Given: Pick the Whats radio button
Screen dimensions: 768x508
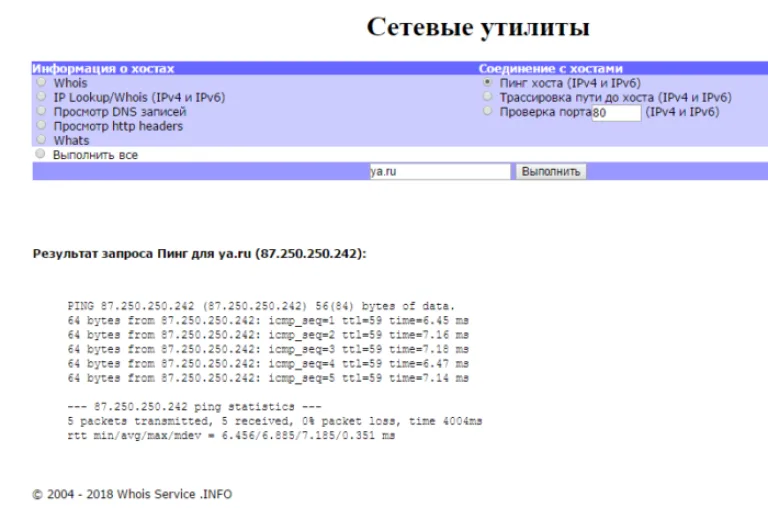Looking at the screenshot, I should [42, 139].
